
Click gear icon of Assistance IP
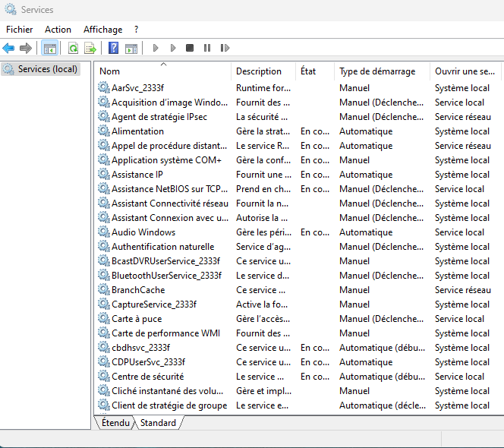point(103,174)
